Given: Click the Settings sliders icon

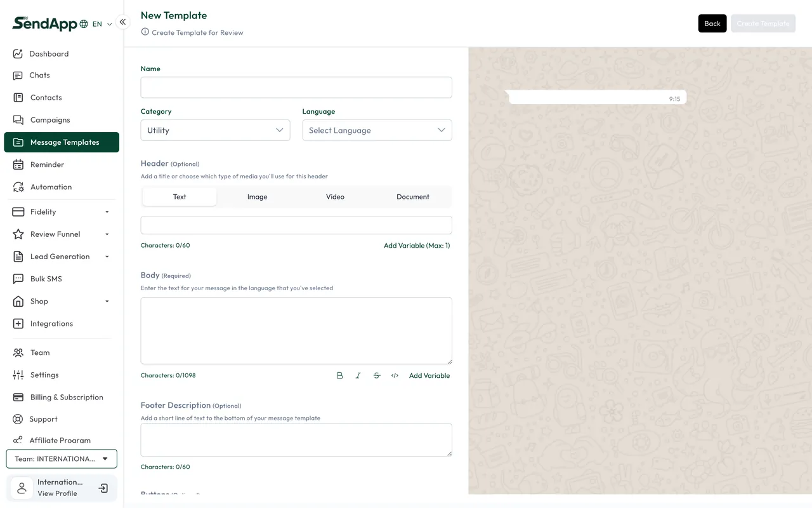Looking at the screenshot, I should pyautogui.click(x=18, y=375).
